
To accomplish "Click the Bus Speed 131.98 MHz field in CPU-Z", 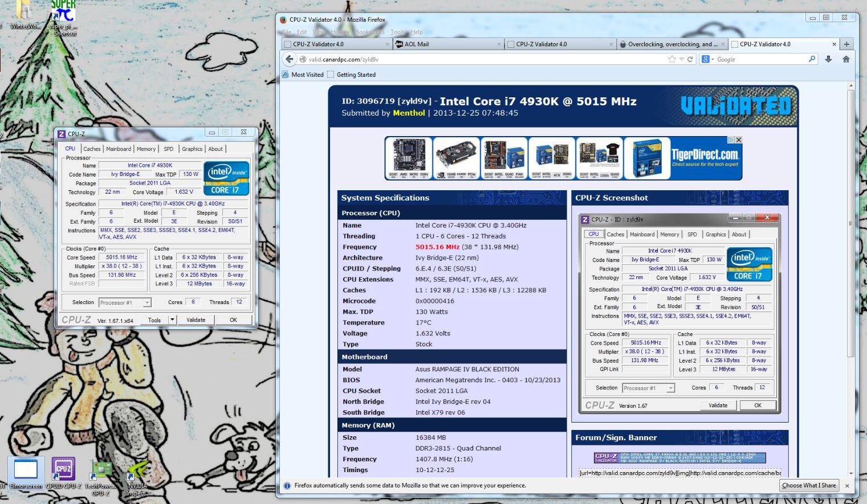I will (121, 274).
